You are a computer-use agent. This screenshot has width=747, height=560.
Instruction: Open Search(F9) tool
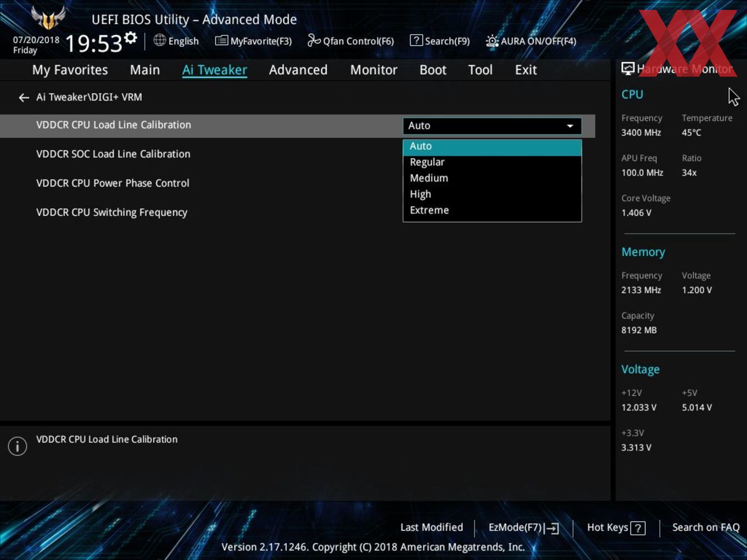point(440,41)
